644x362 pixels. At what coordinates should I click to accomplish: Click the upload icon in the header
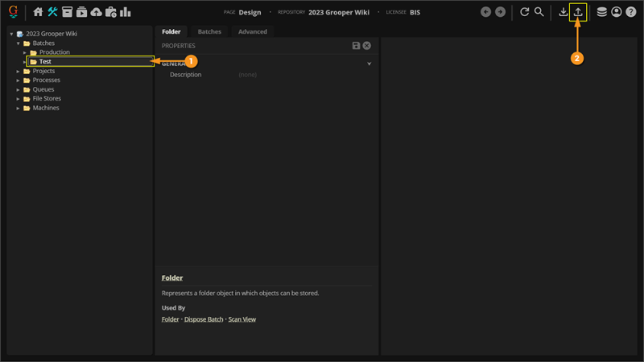pyautogui.click(x=578, y=12)
